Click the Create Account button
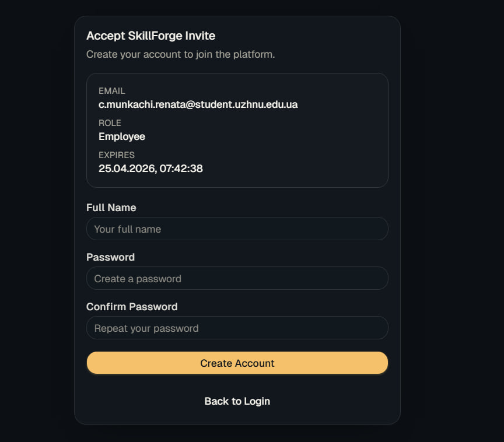This screenshot has width=504, height=442. coord(237,363)
